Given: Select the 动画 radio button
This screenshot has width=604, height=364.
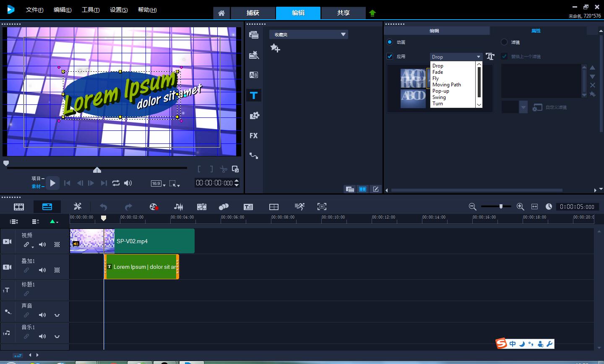Looking at the screenshot, I should click(390, 42).
